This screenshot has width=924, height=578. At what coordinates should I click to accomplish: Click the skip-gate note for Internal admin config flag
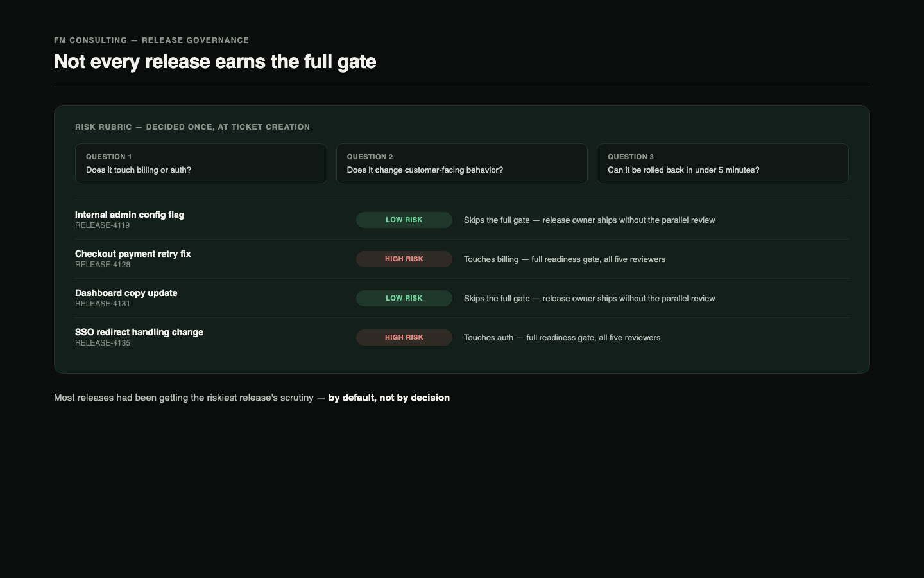tap(589, 220)
